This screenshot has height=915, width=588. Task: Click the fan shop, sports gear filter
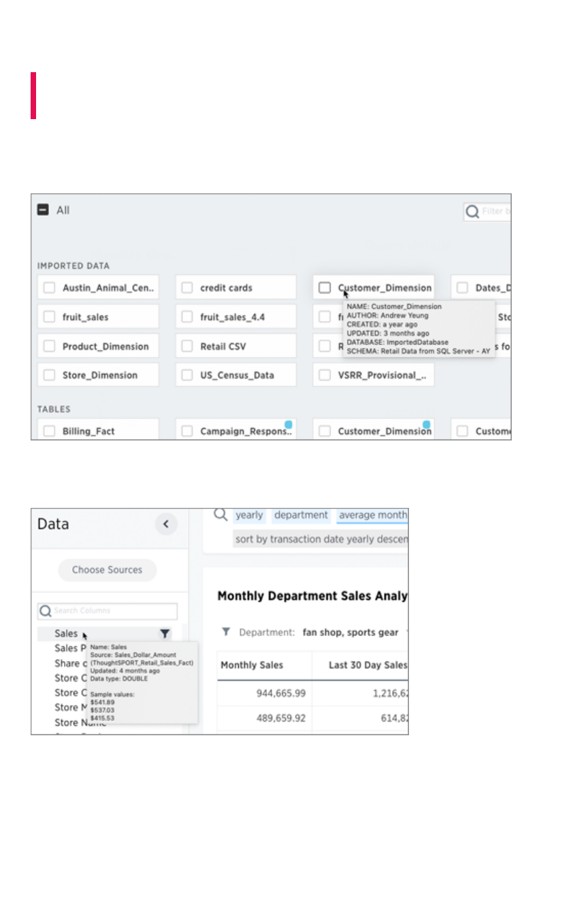tap(350, 632)
